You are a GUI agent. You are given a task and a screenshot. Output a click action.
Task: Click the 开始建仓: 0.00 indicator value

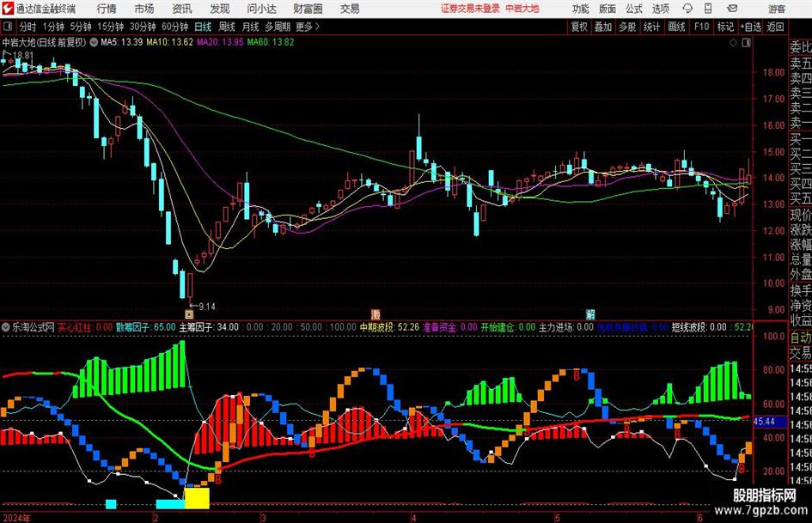(508, 327)
